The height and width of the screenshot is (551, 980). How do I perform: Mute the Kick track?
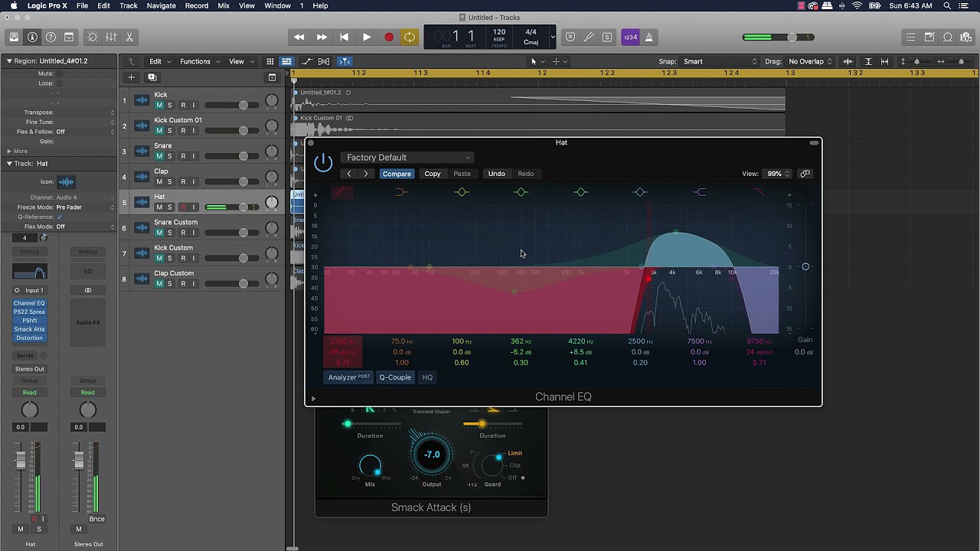click(159, 105)
